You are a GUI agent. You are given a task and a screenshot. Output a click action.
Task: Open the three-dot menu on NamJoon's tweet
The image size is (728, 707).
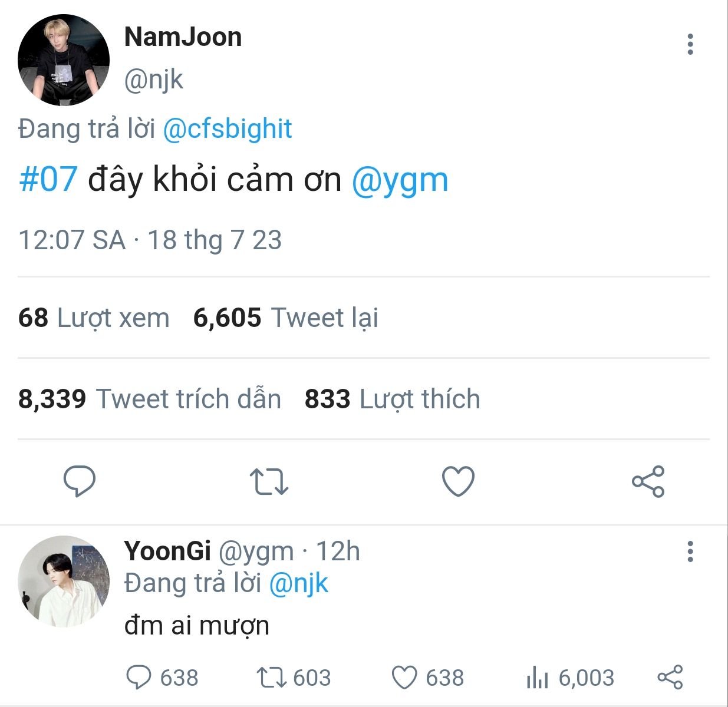pyautogui.click(x=690, y=45)
